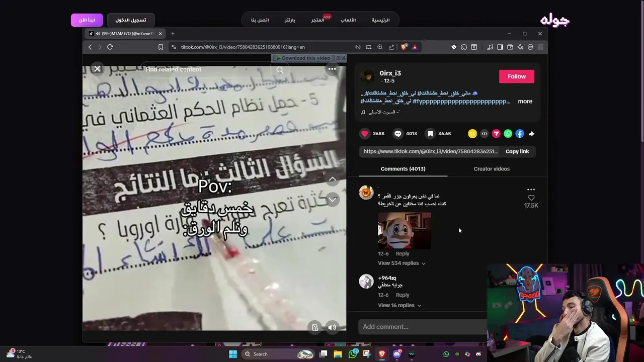The width and height of the screenshot is (644, 362).
Task: Open comments via speech bubble icon
Action: 398,133
